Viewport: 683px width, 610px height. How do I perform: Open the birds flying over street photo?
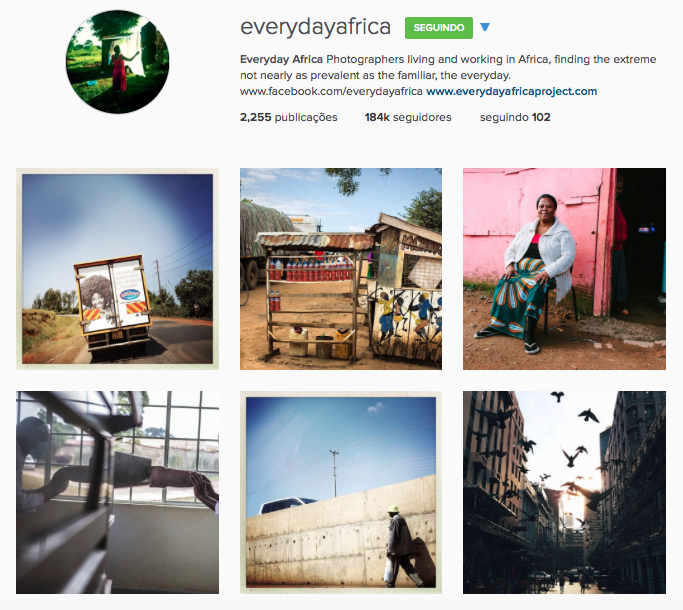(x=564, y=492)
